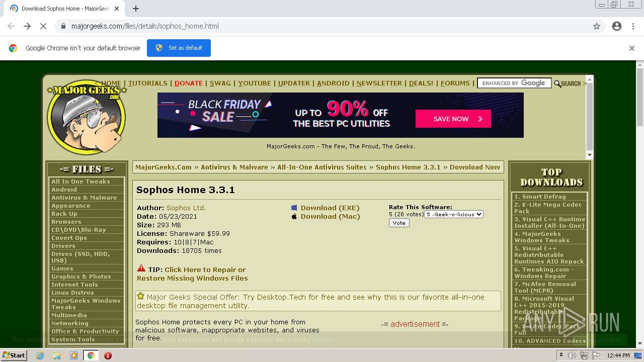Click All-In-One Antivirus Suites breadcrumb
The height and width of the screenshot is (362, 644).
click(322, 167)
